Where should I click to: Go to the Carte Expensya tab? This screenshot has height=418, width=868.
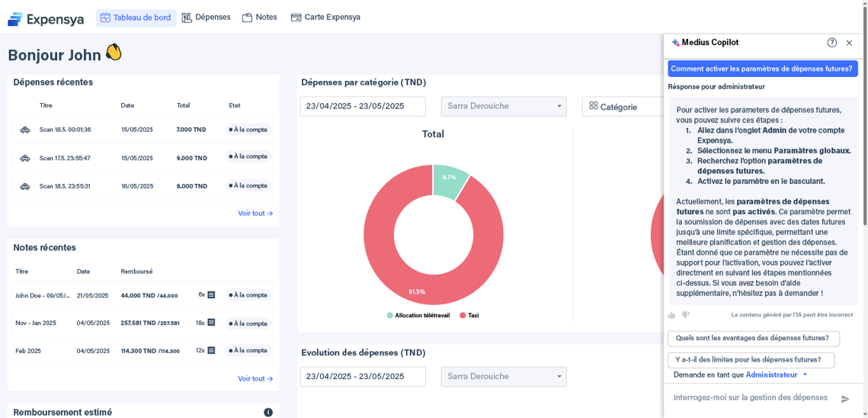pyautogui.click(x=325, y=18)
